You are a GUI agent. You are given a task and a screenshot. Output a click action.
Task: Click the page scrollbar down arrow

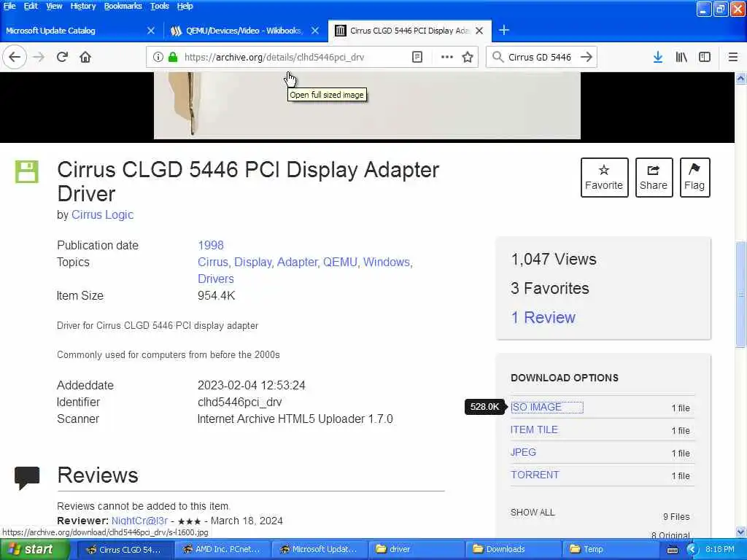(x=741, y=532)
